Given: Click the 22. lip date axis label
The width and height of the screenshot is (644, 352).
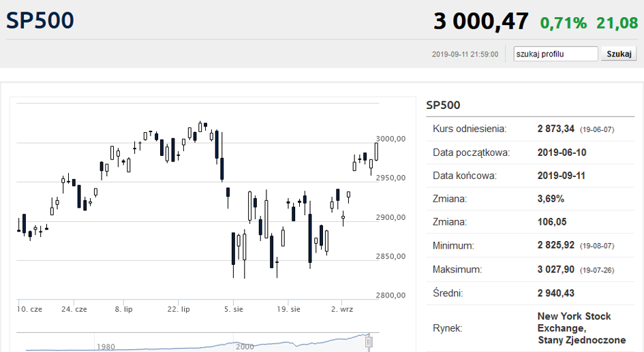Looking at the screenshot, I should [x=179, y=309].
